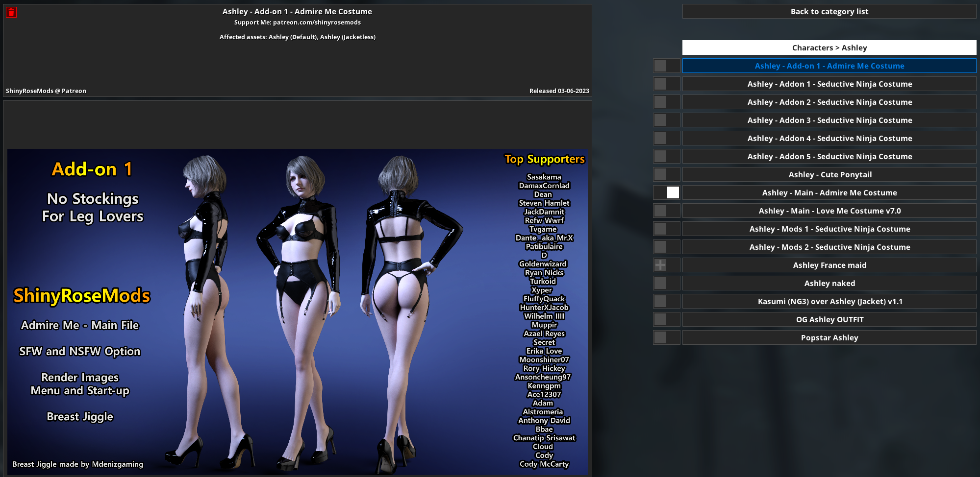Open the Ashley - Cute Ponytail mod entry
The width and height of the screenshot is (980, 477).
tap(829, 174)
